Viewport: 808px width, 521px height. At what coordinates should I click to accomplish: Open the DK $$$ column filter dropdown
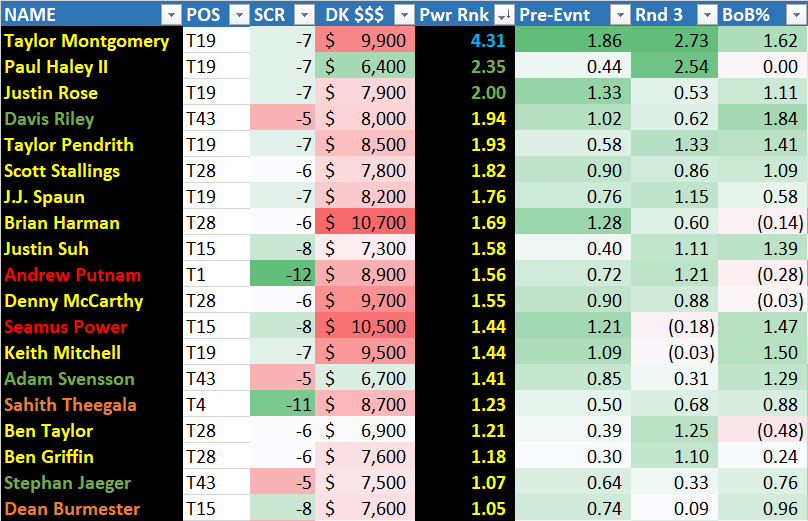405,15
